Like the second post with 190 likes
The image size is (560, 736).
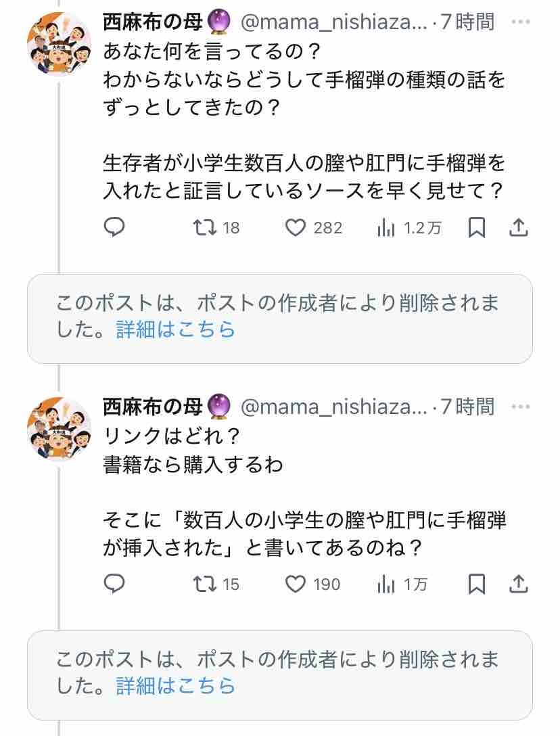click(312, 584)
